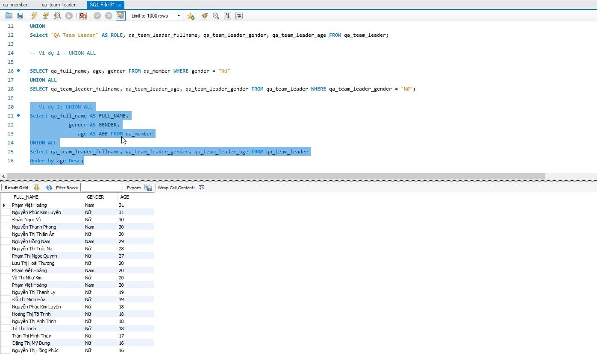597x364 pixels.
Task: Export the result set to file
Action: pyautogui.click(x=148, y=188)
